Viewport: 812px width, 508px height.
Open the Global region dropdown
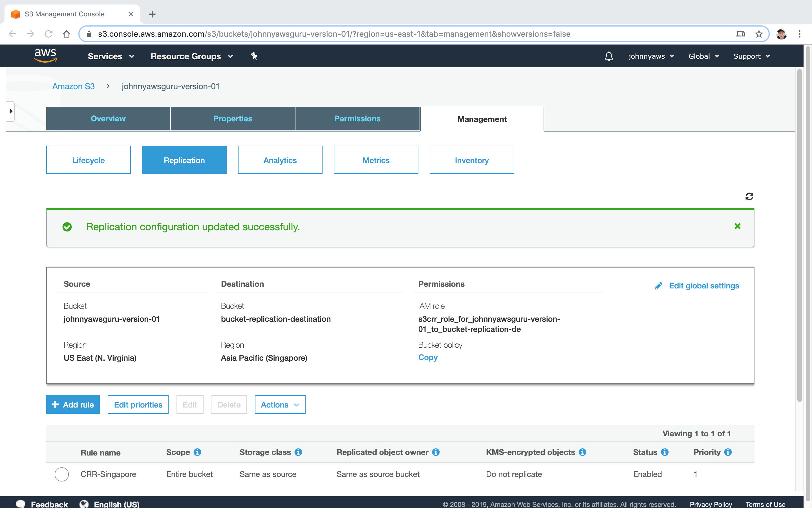[x=704, y=56]
